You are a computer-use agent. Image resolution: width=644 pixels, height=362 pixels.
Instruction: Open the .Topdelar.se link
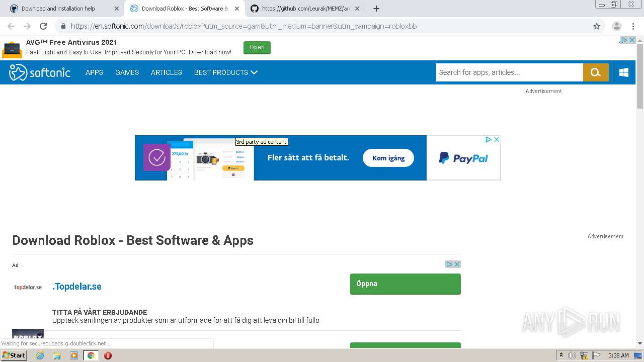(x=77, y=287)
